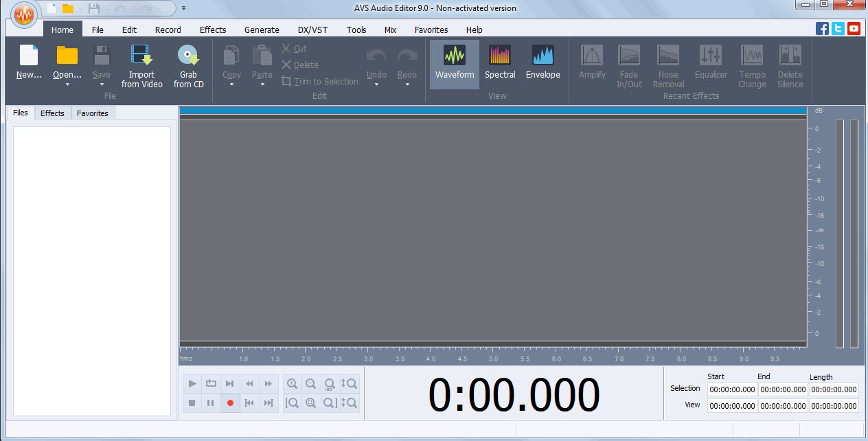Zoom to selection start with left bracket magnifier
The width and height of the screenshot is (868, 441).
coord(292,403)
